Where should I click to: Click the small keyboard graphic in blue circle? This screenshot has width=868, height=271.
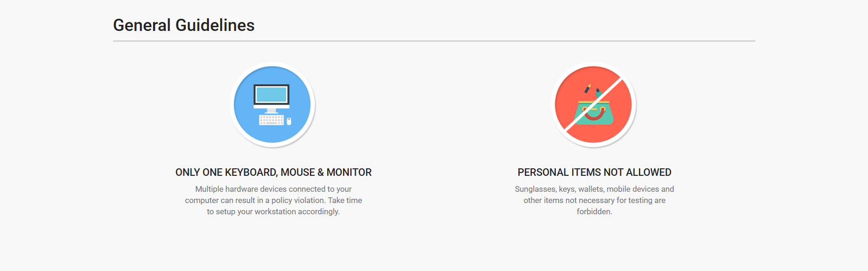pos(271,120)
